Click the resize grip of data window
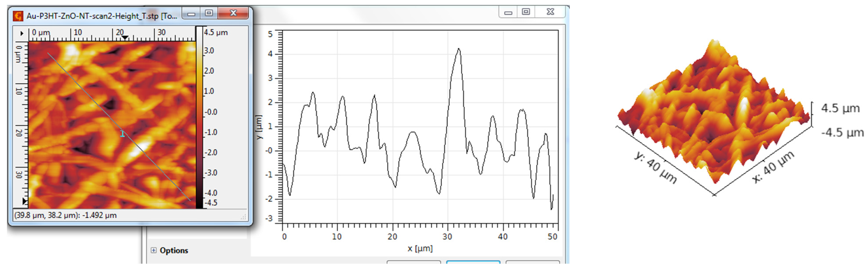This screenshot has height=271, width=868. tap(244, 217)
